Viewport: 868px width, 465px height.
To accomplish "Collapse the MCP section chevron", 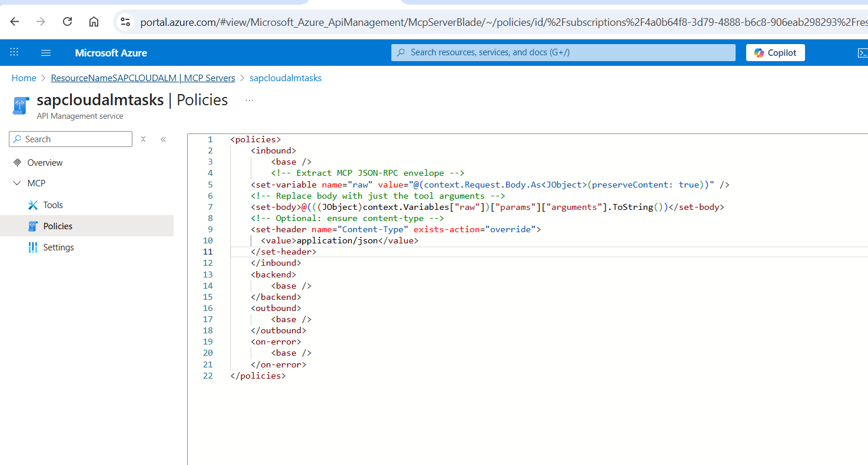I will click(16, 183).
